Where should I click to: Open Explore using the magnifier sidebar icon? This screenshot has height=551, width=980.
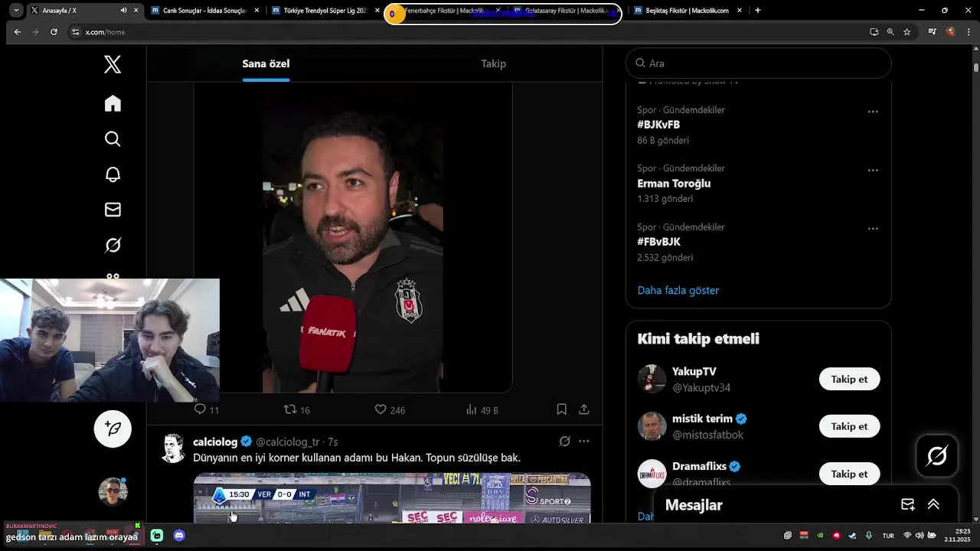[113, 139]
